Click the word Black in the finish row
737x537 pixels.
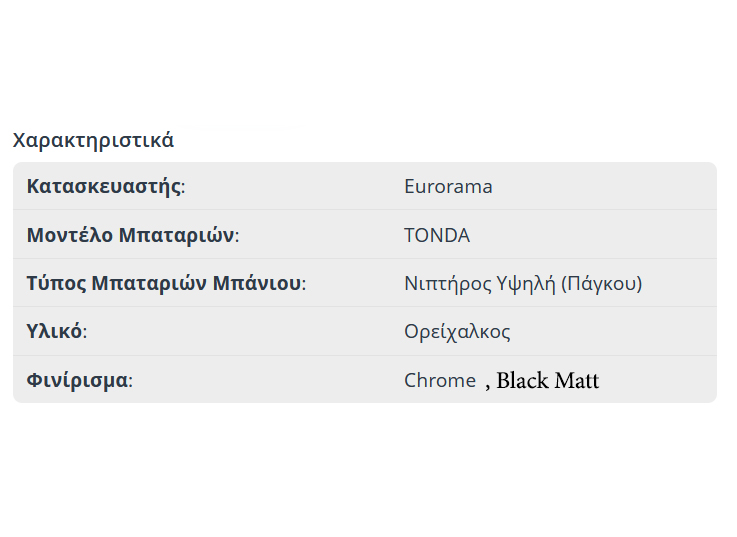pos(522,381)
